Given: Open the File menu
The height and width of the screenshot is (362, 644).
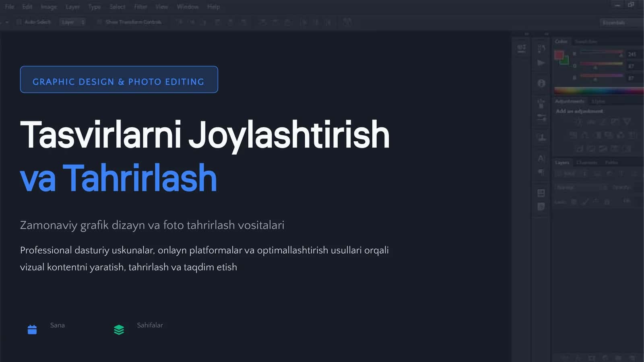Looking at the screenshot, I should tap(10, 7).
